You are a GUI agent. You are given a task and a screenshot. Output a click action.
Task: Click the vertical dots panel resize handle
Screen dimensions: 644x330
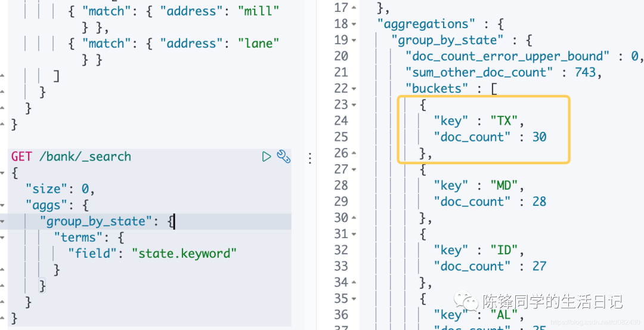pos(309,158)
